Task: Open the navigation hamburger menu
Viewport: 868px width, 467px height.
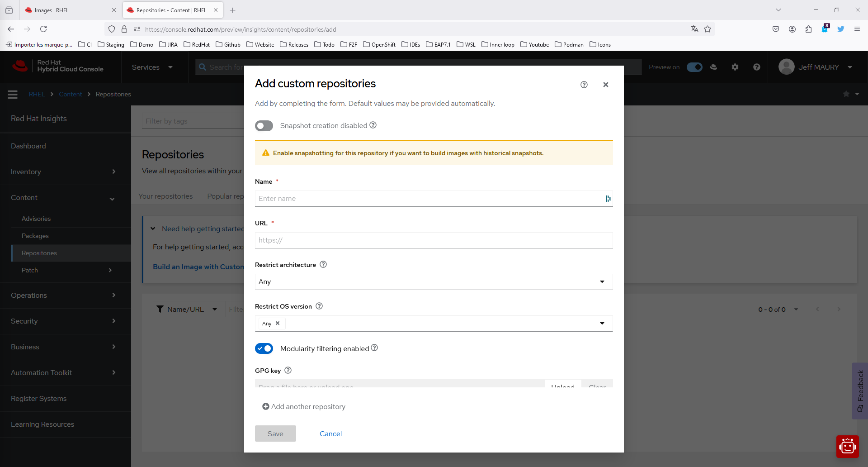Action: click(12, 94)
